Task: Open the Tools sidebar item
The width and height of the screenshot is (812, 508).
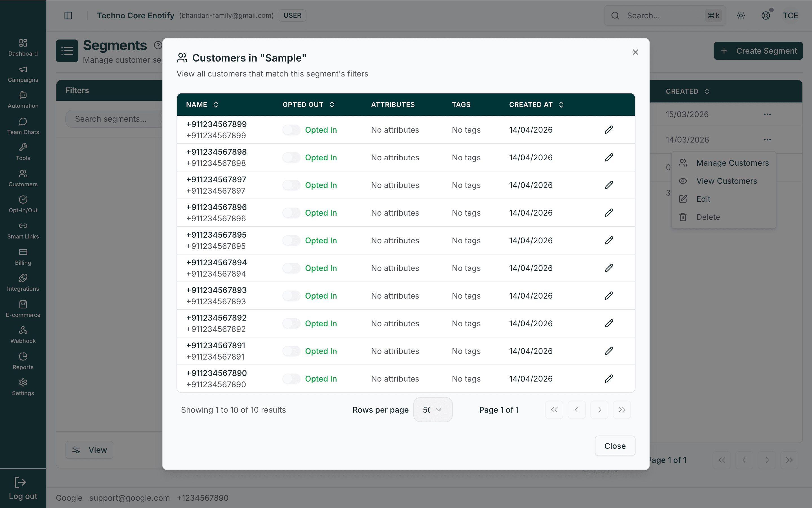Action: coord(23,152)
